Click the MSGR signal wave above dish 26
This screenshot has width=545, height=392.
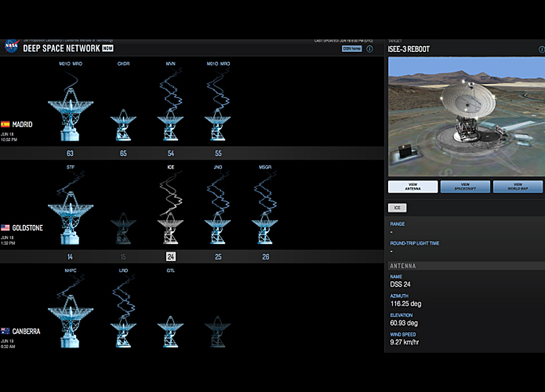tap(265, 193)
